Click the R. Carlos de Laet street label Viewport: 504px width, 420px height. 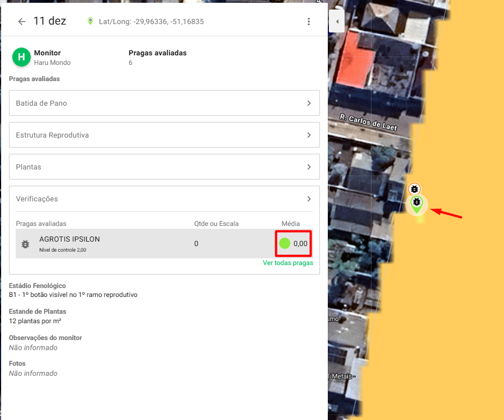368,122
